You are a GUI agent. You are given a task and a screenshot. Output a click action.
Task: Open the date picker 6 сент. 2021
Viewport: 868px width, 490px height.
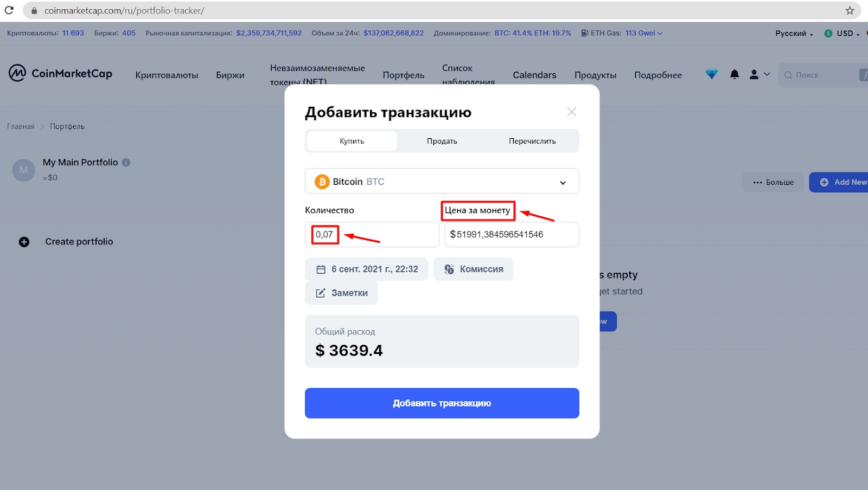coord(366,269)
